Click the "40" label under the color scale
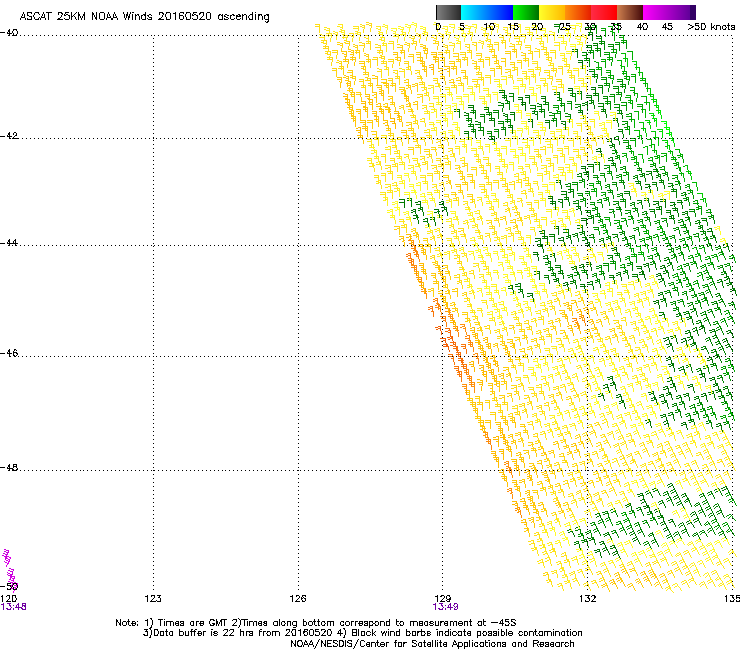Viewport: 740px width, 650px height. [x=642, y=27]
